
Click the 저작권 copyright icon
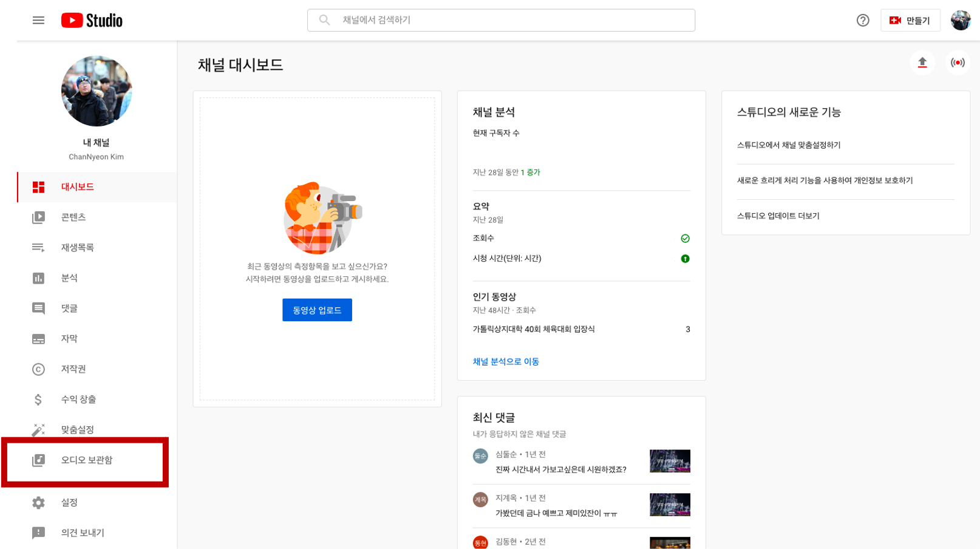38,369
